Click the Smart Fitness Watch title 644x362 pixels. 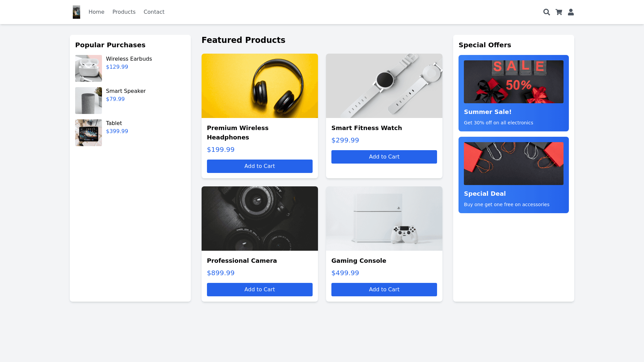click(367, 128)
